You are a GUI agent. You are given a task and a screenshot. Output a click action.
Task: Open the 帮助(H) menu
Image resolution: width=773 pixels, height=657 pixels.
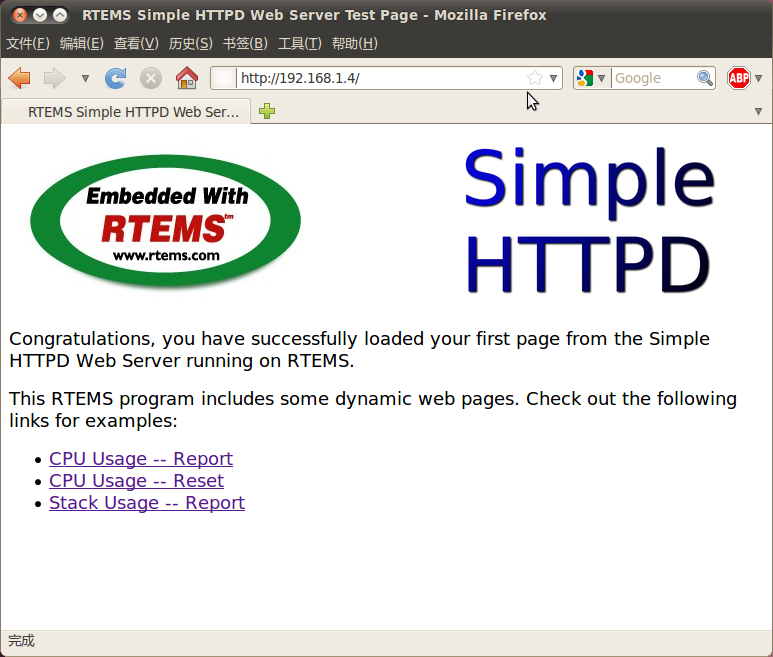354,43
